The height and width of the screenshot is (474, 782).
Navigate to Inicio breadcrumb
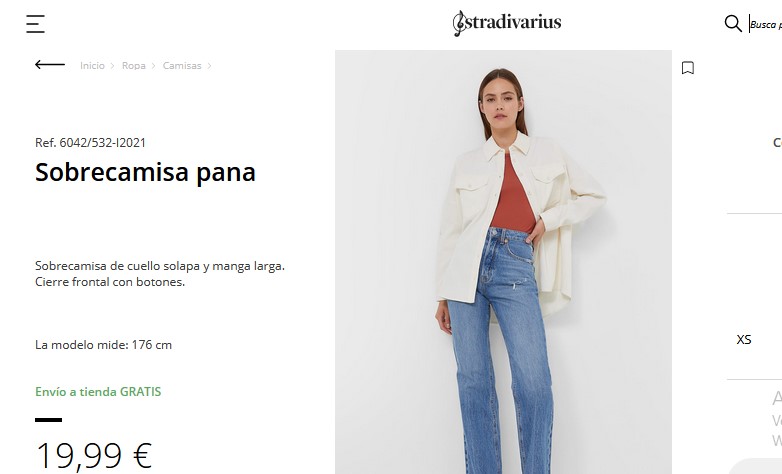92,65
